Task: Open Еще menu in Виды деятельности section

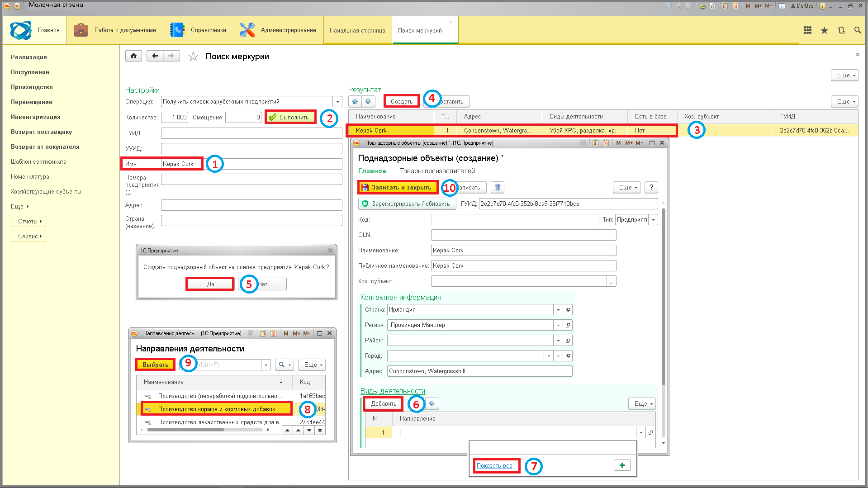Action: coord(642,403)
